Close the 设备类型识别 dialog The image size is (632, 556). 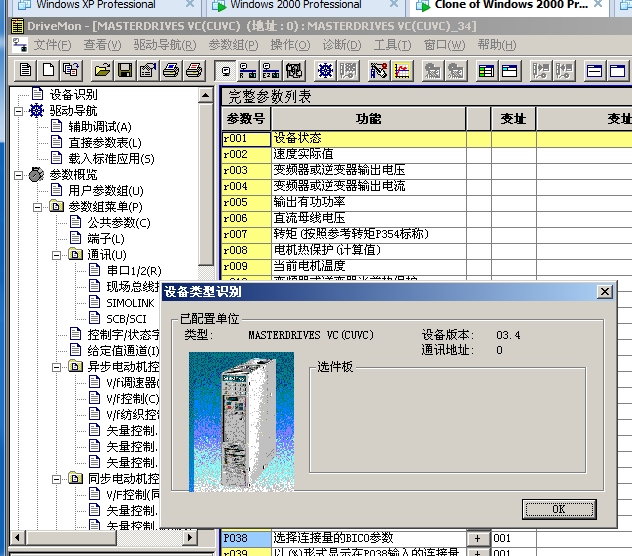click(605, 292)
